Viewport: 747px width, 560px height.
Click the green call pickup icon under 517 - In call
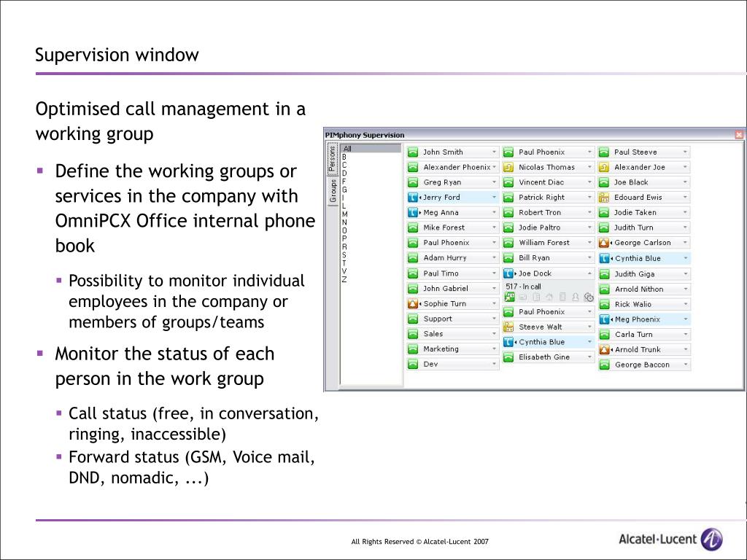tap(509, 297)
